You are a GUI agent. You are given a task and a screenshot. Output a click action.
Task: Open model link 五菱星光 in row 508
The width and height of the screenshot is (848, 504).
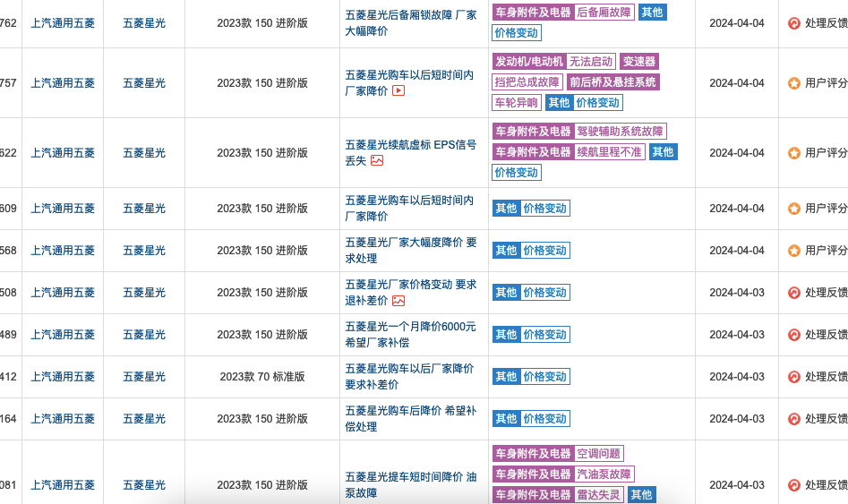144,293
